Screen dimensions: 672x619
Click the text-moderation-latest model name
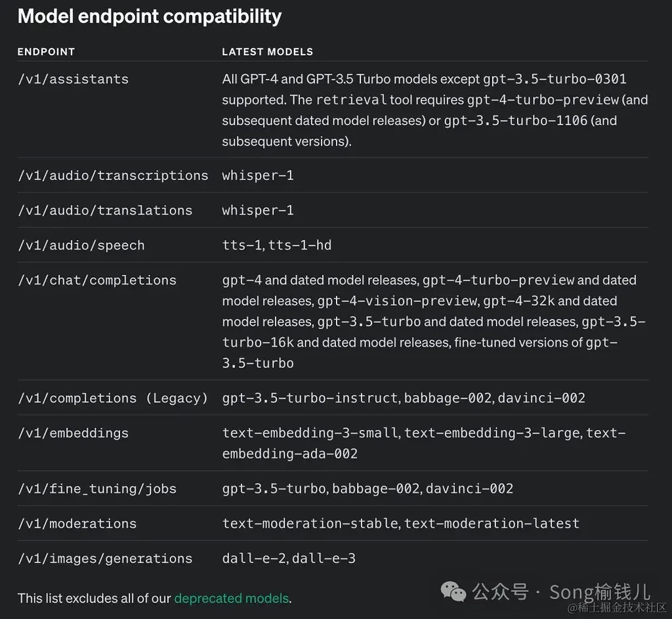click(492, 523)
